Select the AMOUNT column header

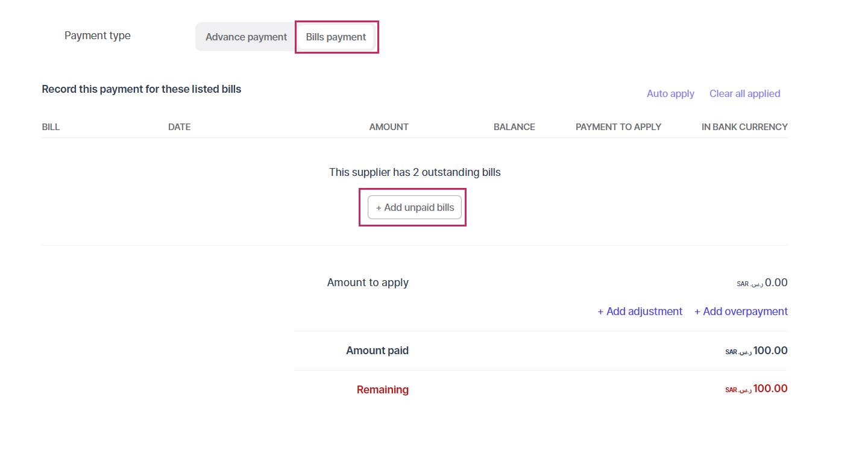[389, 127]
